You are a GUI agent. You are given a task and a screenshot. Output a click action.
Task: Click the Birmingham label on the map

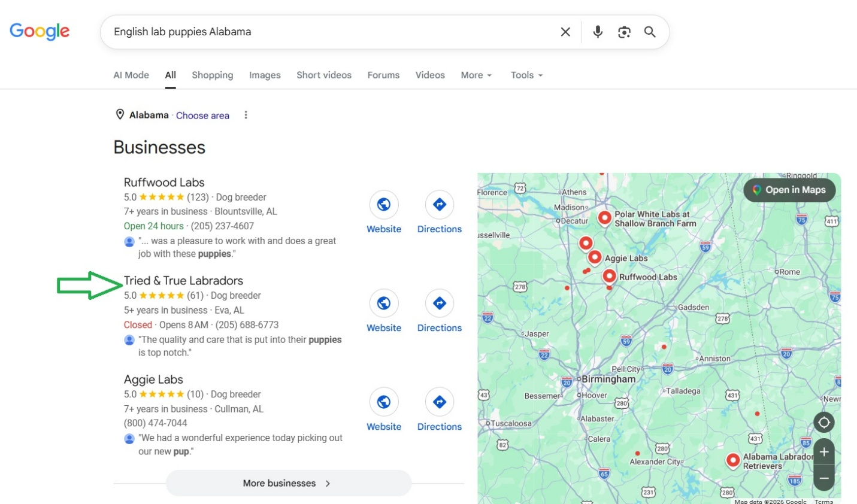(608, 379)
